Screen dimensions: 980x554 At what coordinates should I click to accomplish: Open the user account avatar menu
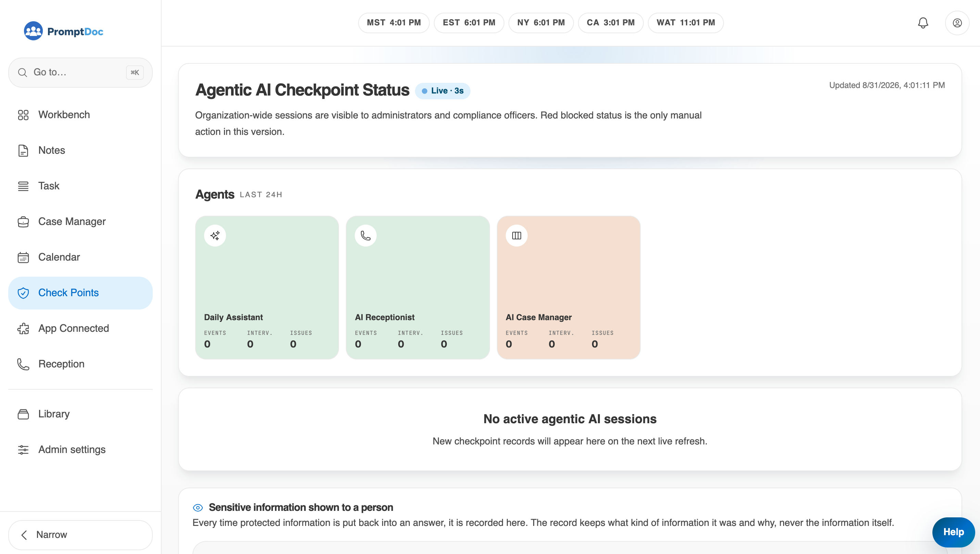957,23
